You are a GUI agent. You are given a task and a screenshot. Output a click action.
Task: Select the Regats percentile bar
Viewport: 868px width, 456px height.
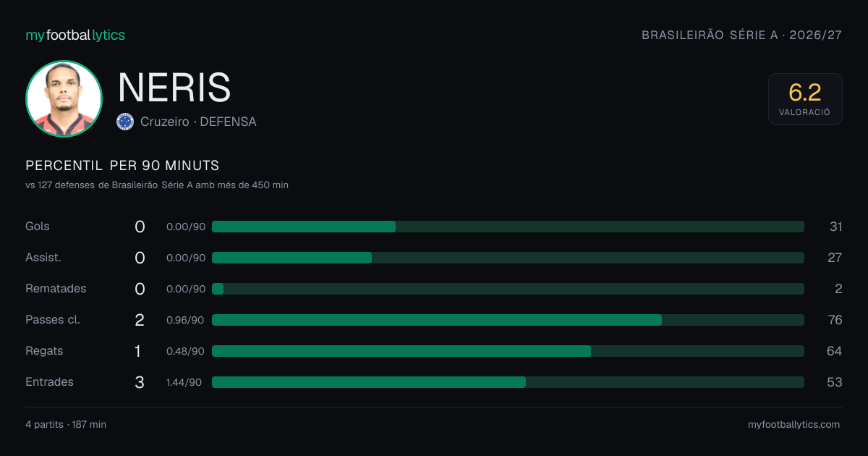coord(508,351)
